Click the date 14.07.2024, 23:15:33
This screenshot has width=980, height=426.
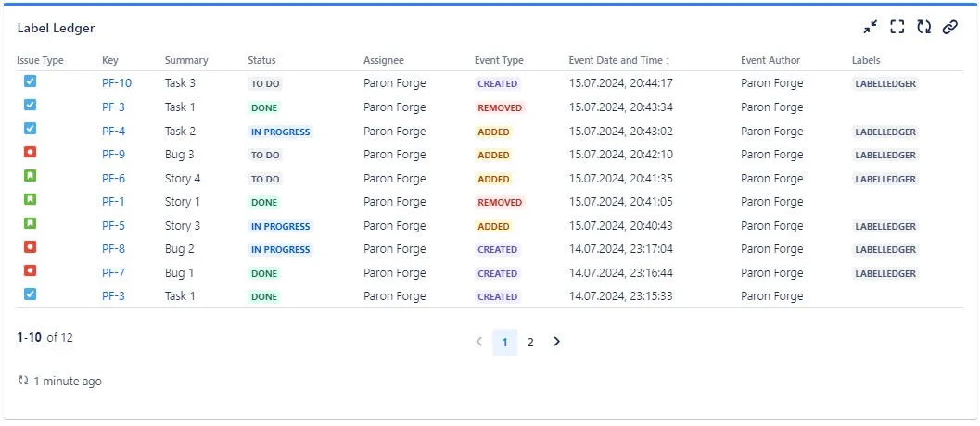[x=620, y=296]
